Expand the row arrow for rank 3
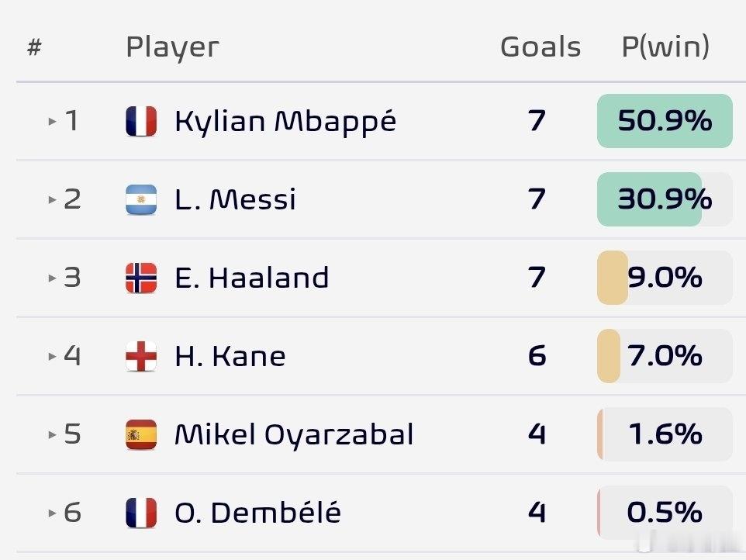The width and height of the screenshot is (746, 560). click(52, 278)
